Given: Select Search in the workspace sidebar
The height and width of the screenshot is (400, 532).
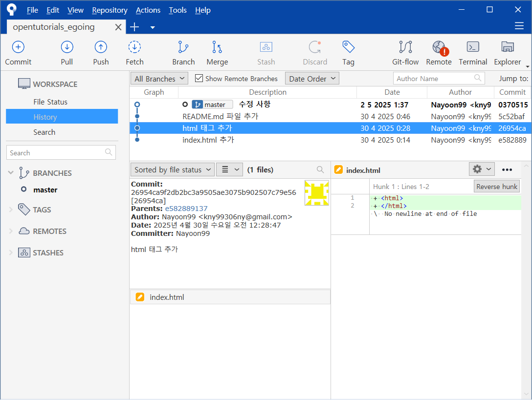Looking at the screenshot, I should 44,132.
